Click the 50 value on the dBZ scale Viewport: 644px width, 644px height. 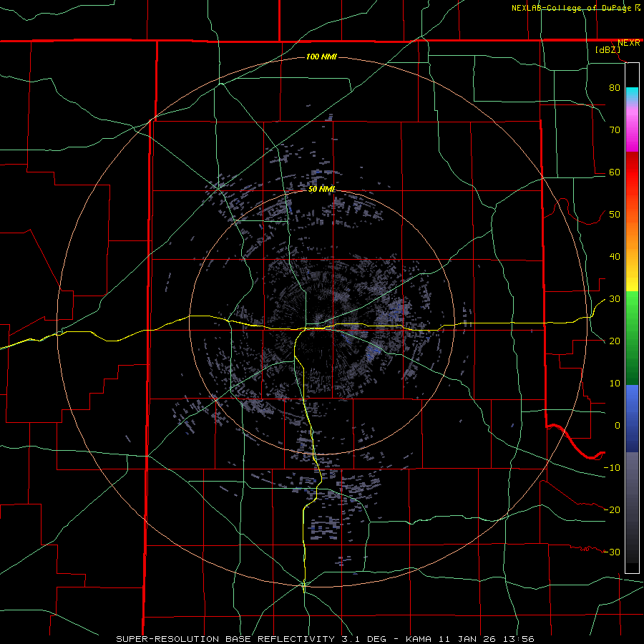[615, 215]
